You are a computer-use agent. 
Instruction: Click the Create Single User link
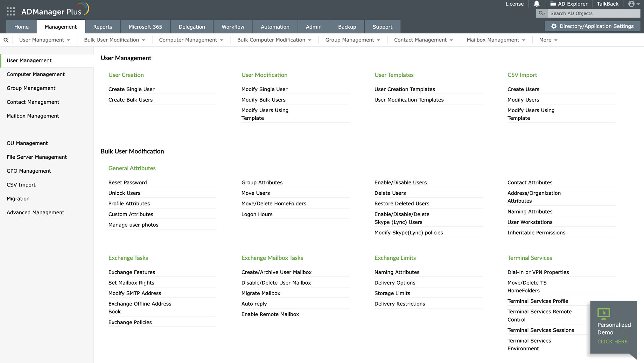click(131, 89)
